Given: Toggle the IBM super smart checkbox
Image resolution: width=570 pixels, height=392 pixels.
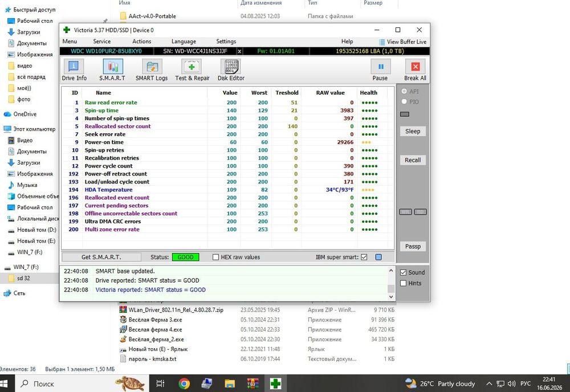Looking at the screenshot, I should click(x=364, y=257).
